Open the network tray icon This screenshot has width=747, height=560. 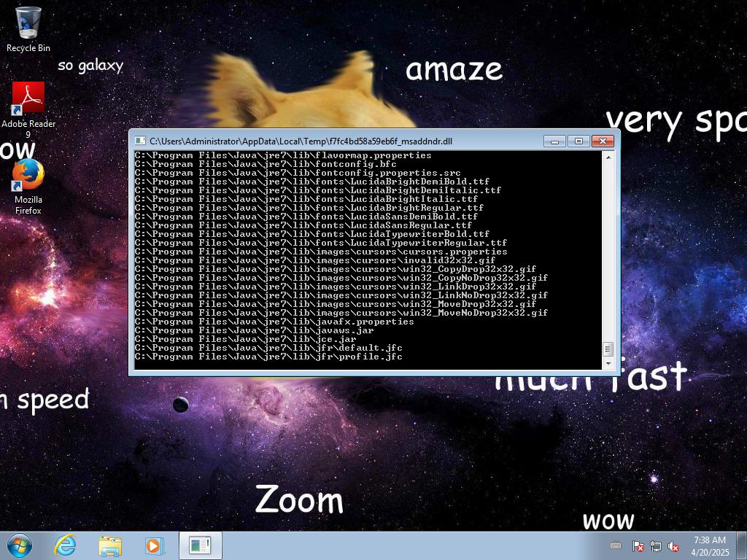(x=656, y=545)
